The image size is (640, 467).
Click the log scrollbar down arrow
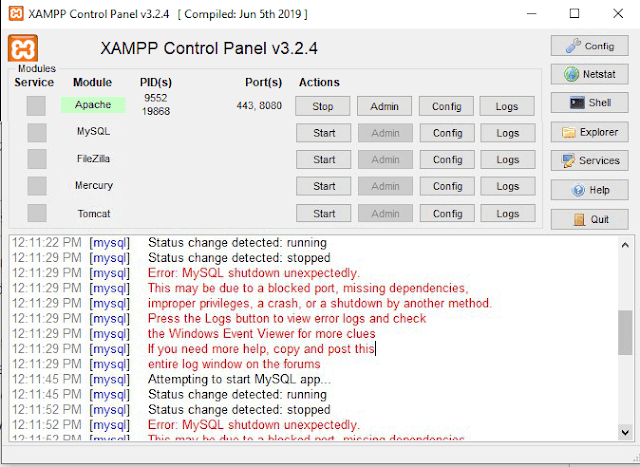(x=625, y=432)
